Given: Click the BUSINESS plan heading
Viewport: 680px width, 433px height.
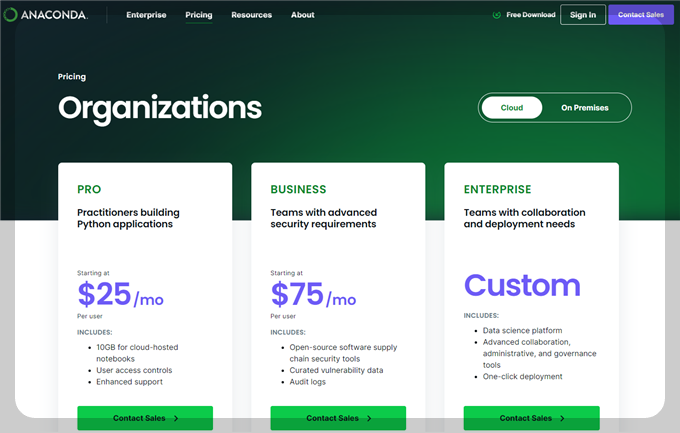Looking at the screenshot, I should (298, 189).
